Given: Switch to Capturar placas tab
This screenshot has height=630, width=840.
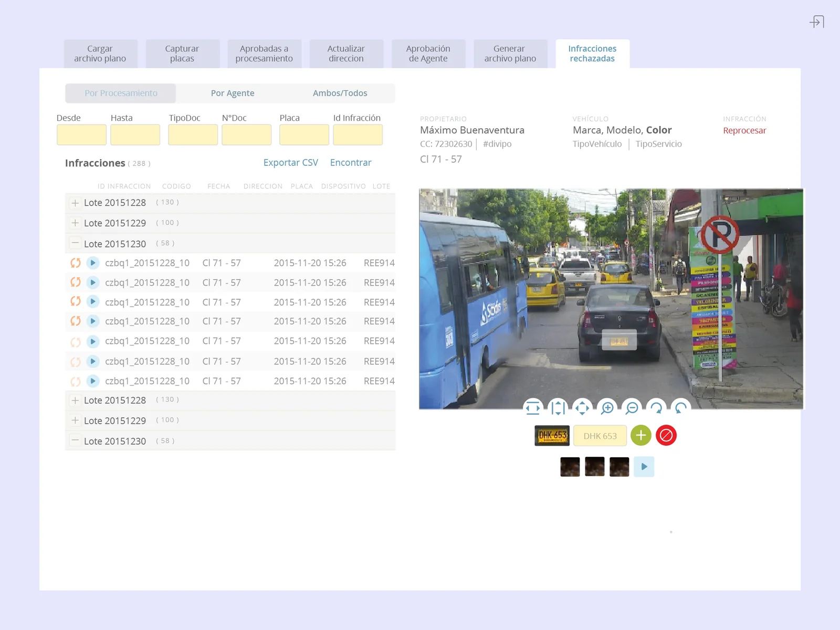Looking at the screenshot, I should (x=182, y=54).
